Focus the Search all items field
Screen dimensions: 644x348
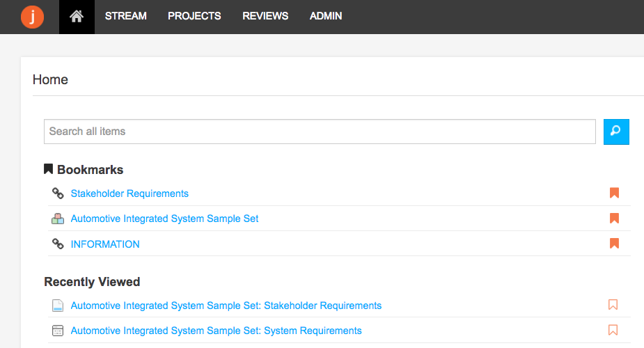(320, 132)
